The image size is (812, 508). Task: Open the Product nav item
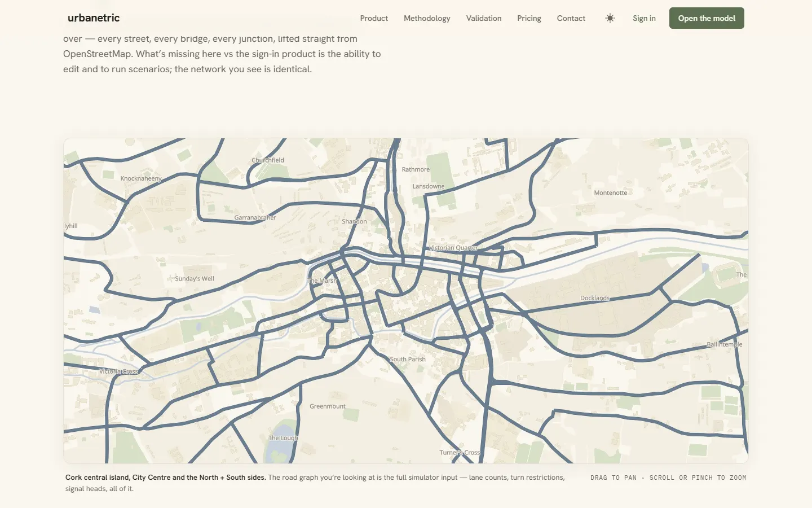pos(374,18)
